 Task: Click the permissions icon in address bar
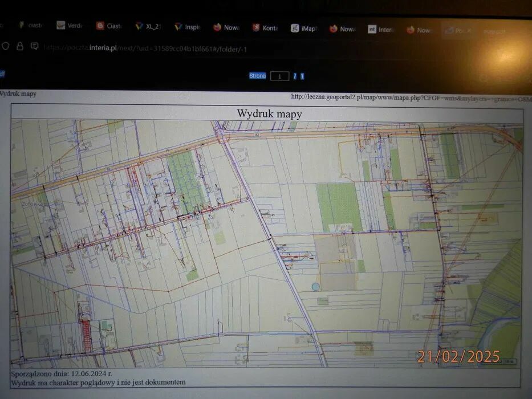point(34,47)
